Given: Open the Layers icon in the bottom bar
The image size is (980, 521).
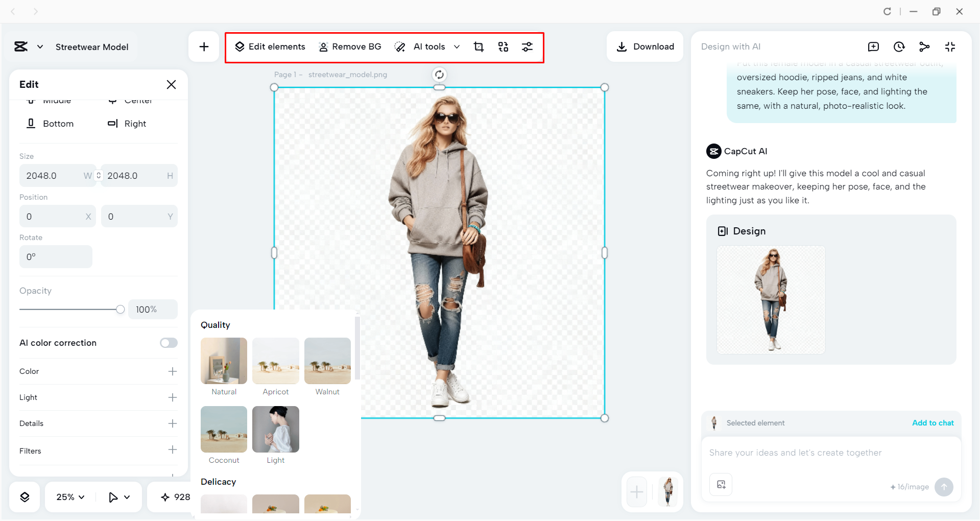Looking at the screenshot, I should [25, 497].
